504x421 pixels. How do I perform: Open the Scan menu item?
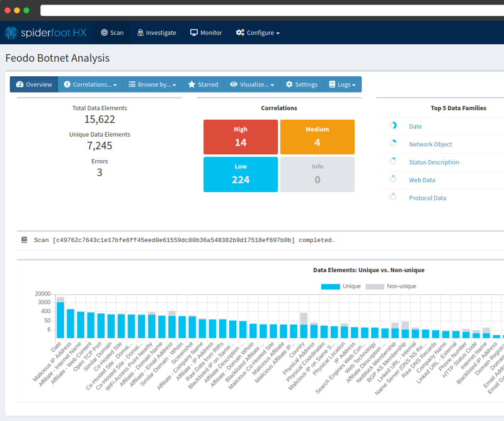[112, 33]
